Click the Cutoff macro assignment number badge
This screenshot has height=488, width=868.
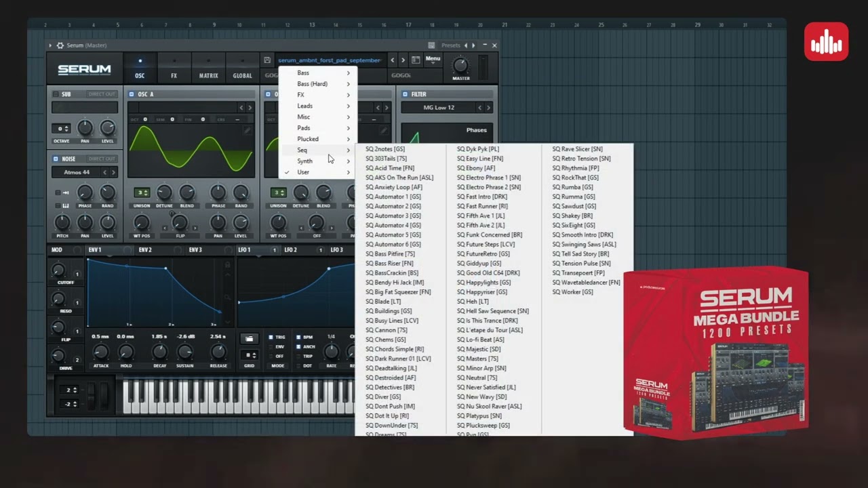(x=77, y=274)
